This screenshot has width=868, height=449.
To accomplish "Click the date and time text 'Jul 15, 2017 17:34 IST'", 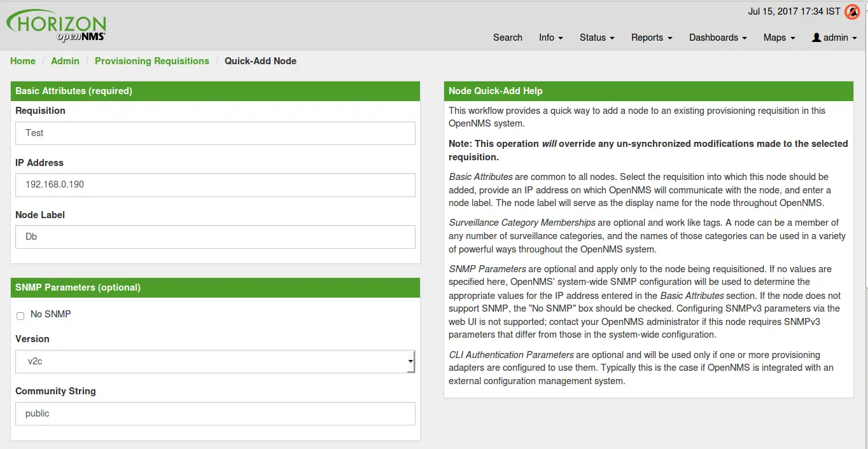I will [x=794, y=11].
